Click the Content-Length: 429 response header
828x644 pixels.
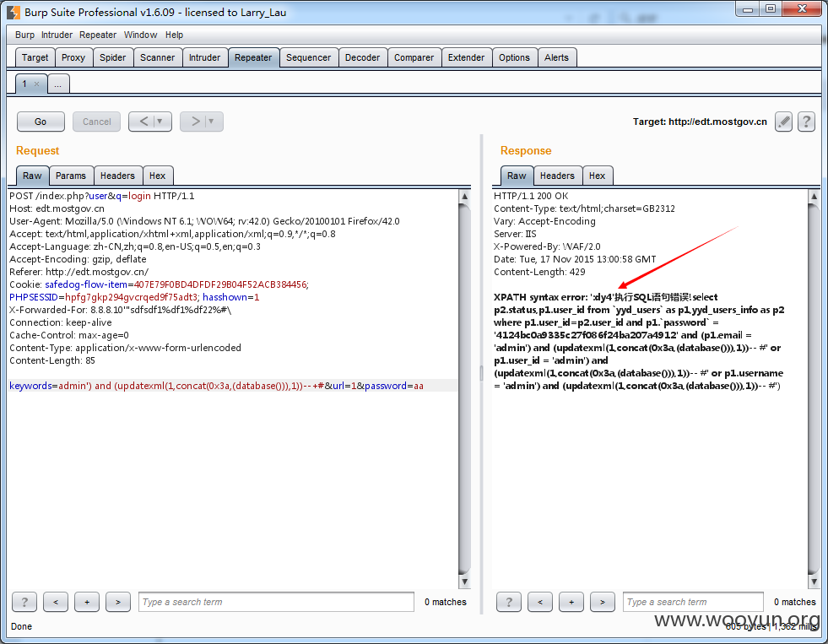pyautogui.click(x=539, y=272)
